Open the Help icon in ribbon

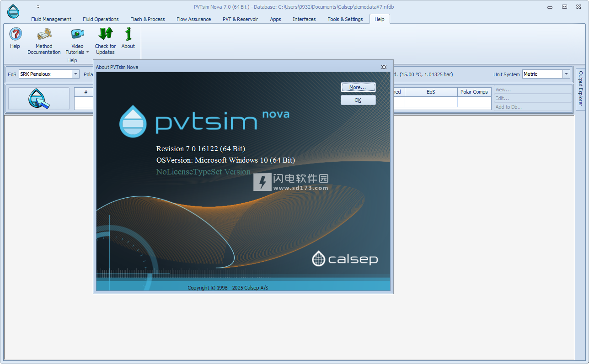(x=15, y=38)
